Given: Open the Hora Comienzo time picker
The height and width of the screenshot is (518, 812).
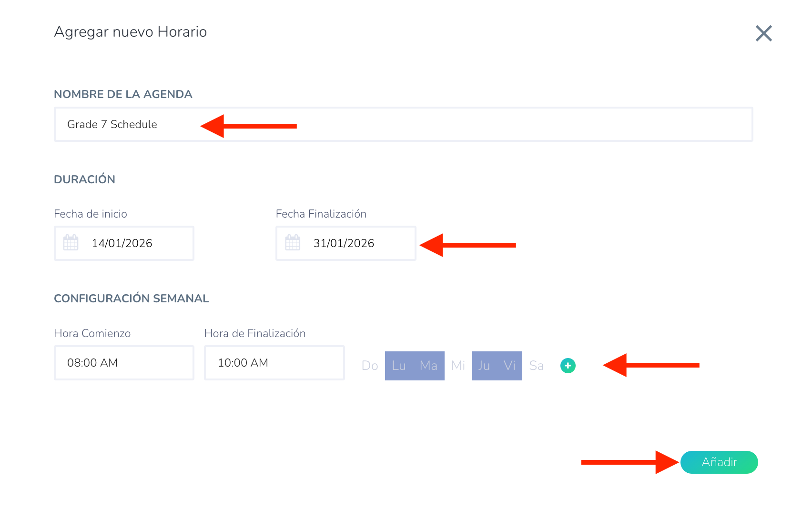Looking at the screenshot, I should tap(124, 363).
